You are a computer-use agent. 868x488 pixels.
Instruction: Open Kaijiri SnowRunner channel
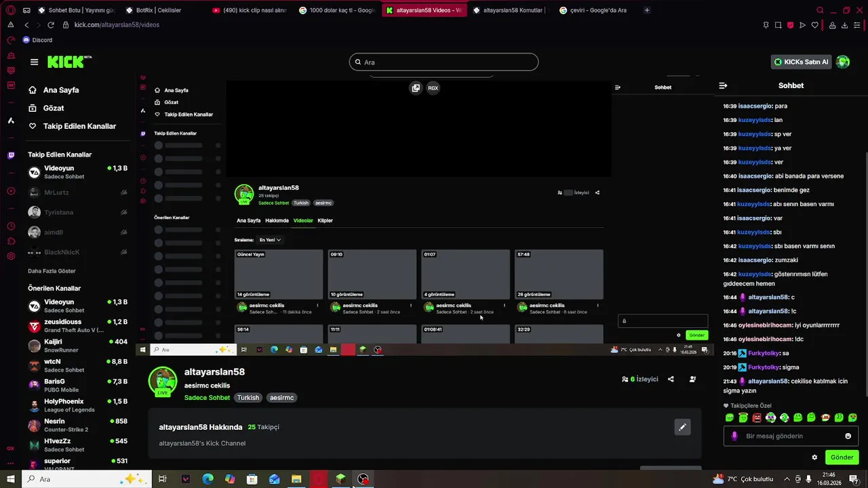point(77,346)
